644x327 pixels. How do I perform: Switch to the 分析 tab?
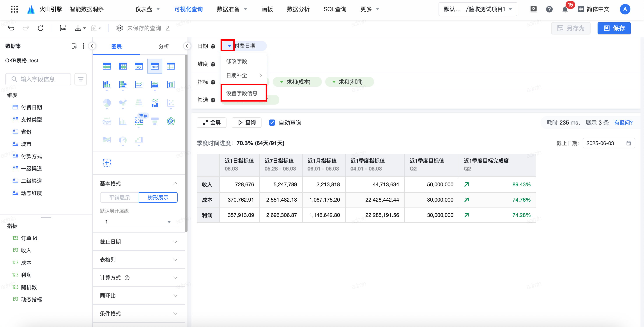coord(164,46)
